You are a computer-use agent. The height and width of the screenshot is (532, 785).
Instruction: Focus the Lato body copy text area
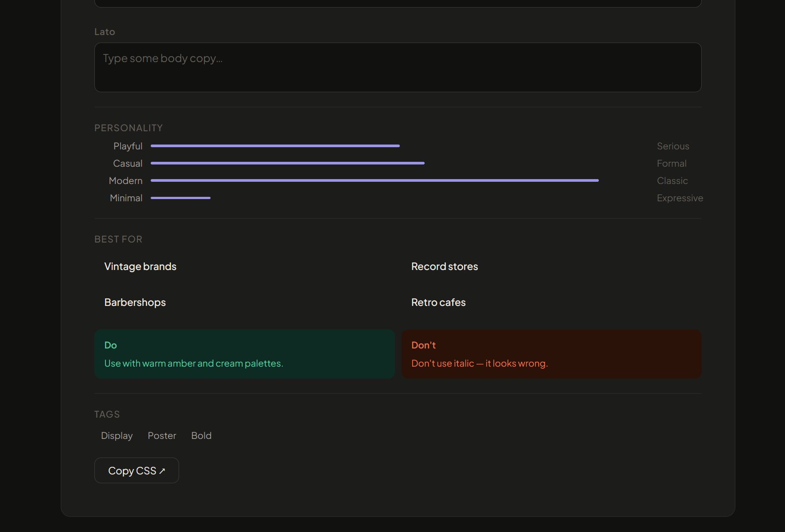tap(398, 67)
